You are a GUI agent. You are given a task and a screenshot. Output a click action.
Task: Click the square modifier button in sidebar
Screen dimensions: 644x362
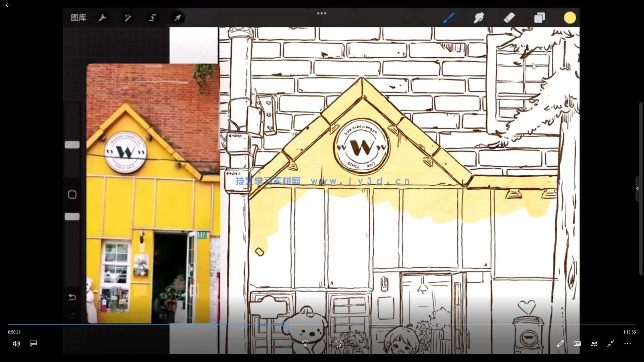click(x=72, y=195)
